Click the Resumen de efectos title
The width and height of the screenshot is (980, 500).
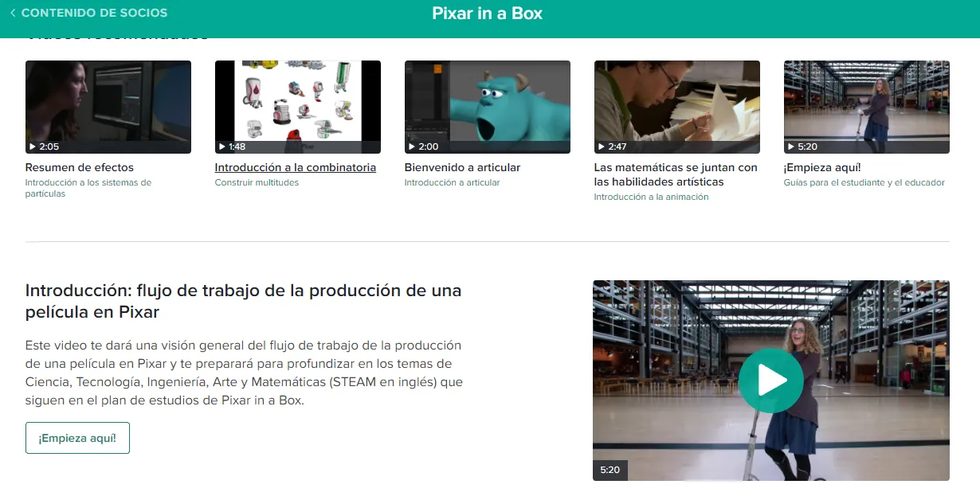[x=80, y=167]
